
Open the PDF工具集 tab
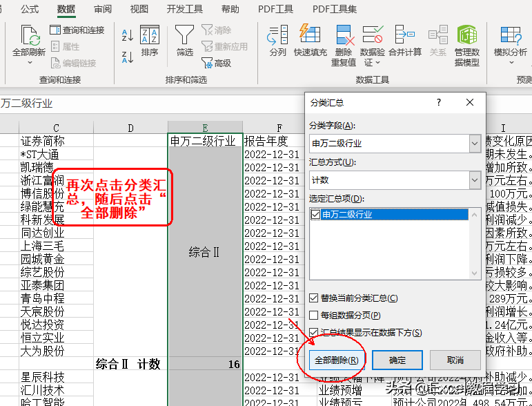point(334,9)
